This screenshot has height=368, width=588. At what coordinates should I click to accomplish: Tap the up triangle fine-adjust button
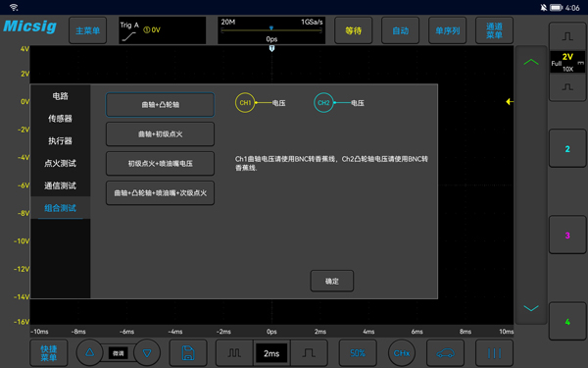pos(89,352)
